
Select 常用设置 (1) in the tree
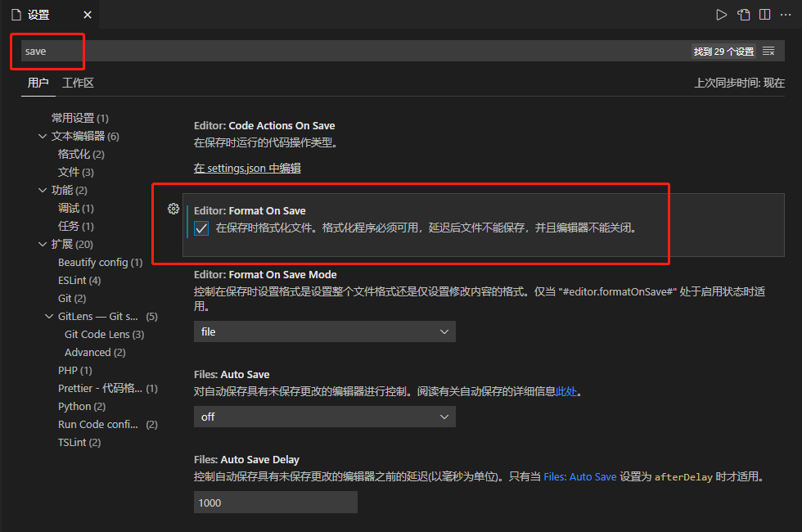(80, 118)
